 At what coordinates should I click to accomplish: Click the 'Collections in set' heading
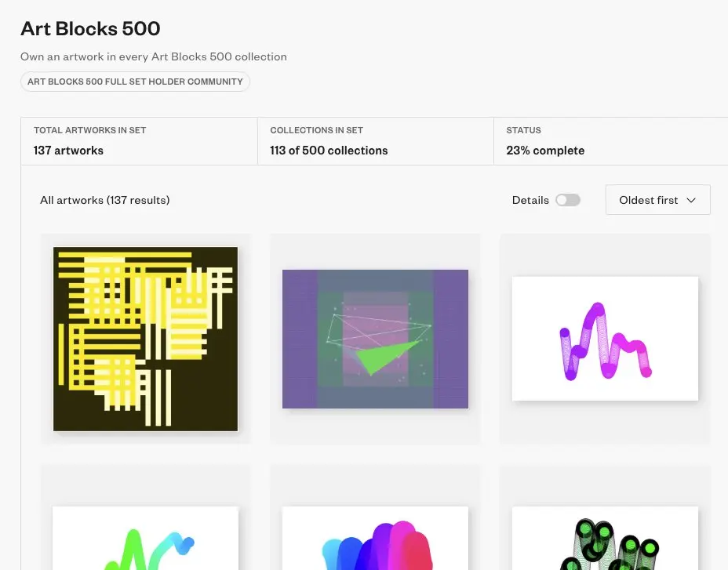tap(317, 130)
